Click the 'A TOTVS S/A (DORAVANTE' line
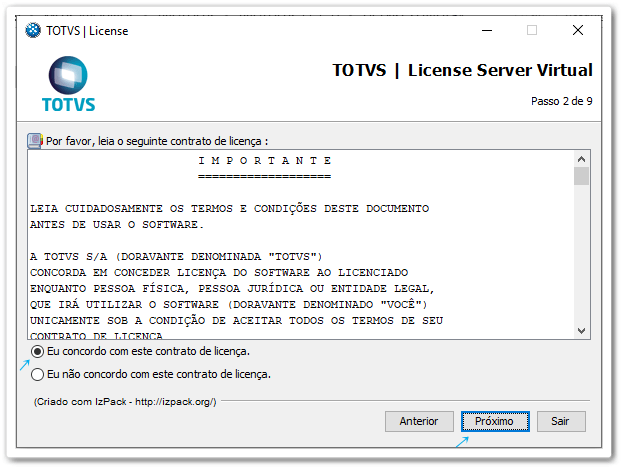This screenshot has height=470, width=624. click(176, 257)
